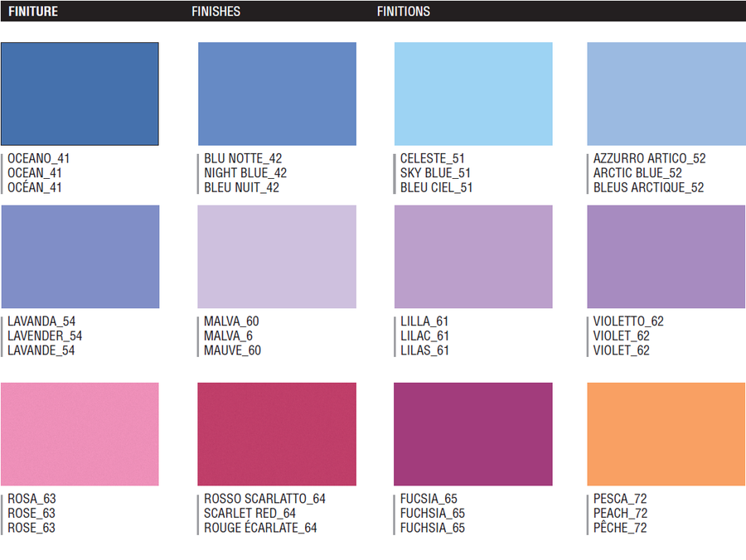
Task: Click the ROUGE ÉCARLATE_64 label
Action: 261,527
